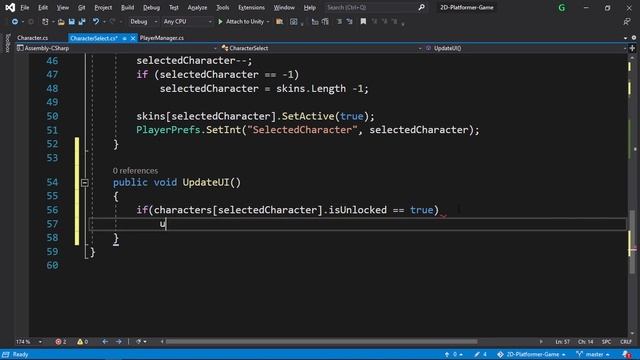Click the Save All icon
Screen dimensions: 640x360
click(x=82, y=22)
